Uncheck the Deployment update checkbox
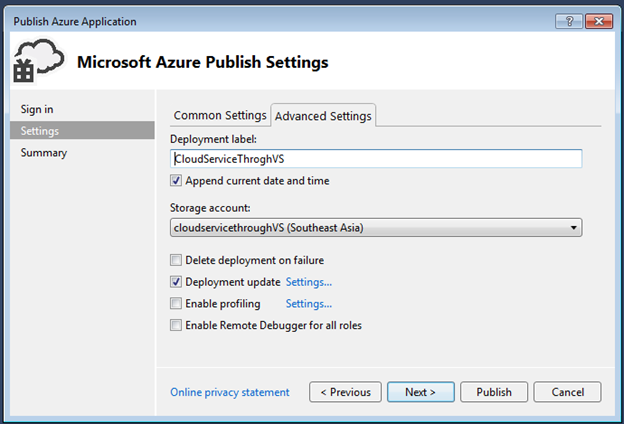This screenshot has height=424, width=624. (177, 282)
